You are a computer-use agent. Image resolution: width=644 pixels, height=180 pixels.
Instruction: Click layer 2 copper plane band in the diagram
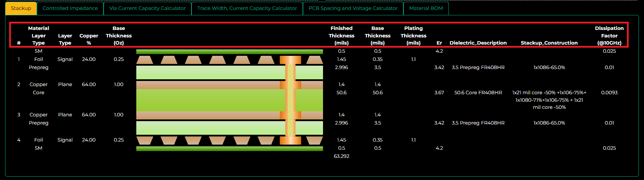click(229, 85)
